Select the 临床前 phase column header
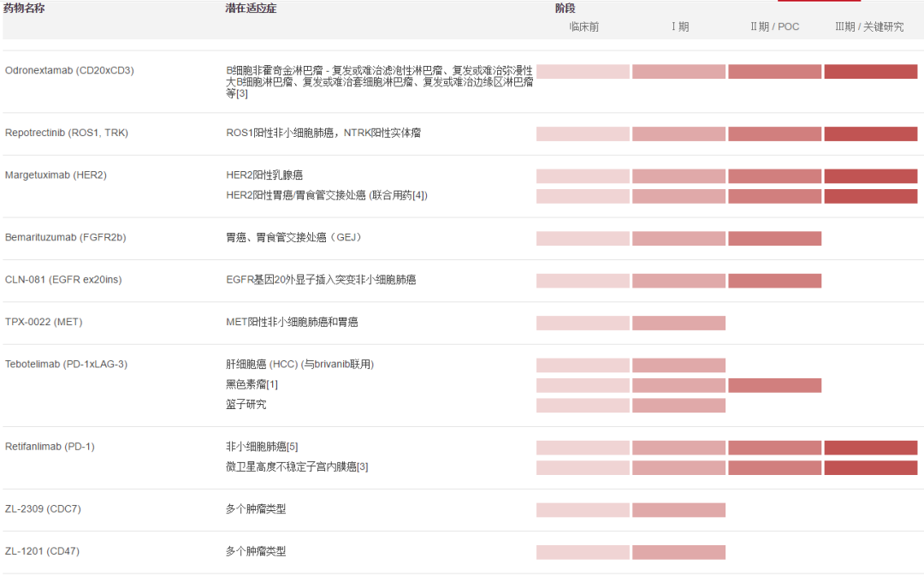This screenshot has width=924, height=576. [x=583, y=27]
